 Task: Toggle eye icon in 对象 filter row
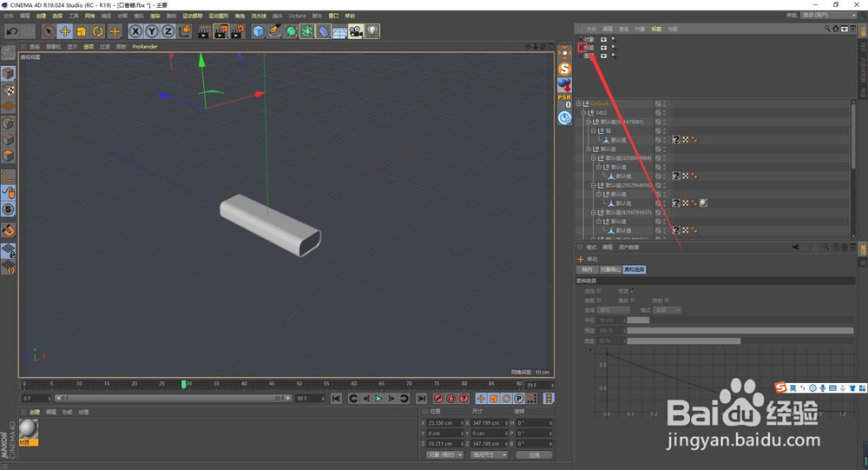tap(603, 39)
